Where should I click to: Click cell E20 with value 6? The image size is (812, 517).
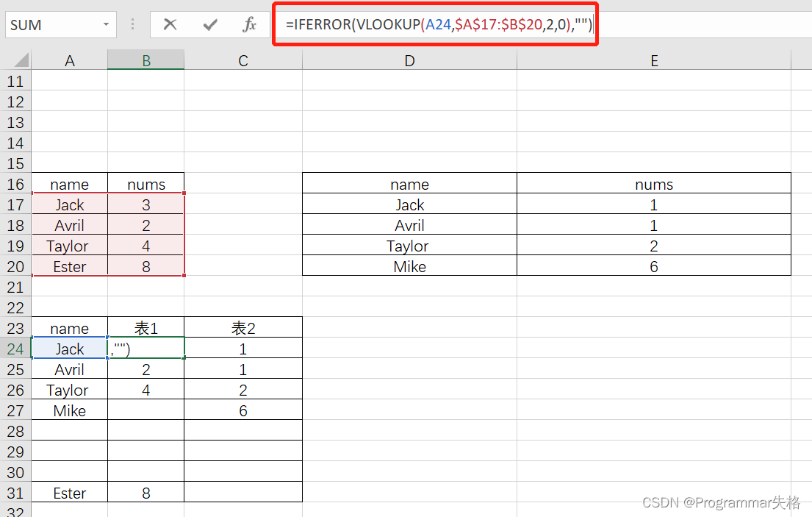tap(654, 266)
